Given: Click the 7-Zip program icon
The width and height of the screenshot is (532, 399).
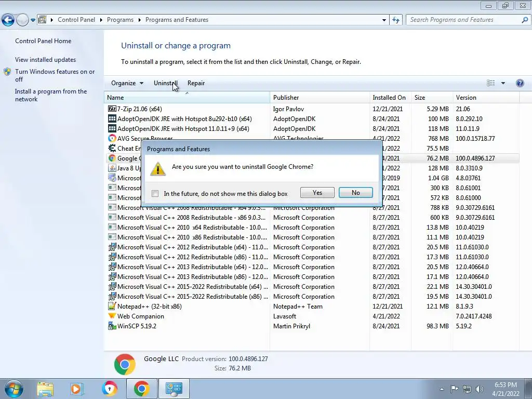Looking at the screenshot, I should 112,109.
